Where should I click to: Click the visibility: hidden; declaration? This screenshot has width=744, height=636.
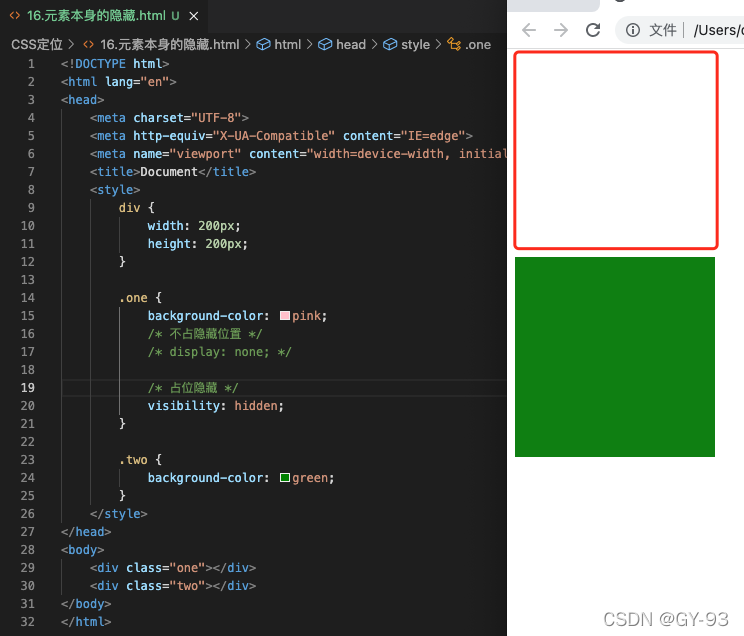[215, 406]
